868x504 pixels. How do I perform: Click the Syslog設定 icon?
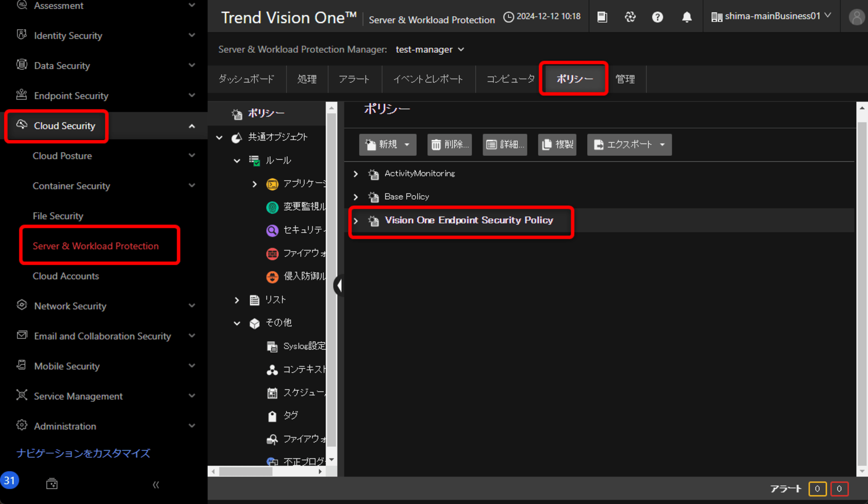(272, 347)
